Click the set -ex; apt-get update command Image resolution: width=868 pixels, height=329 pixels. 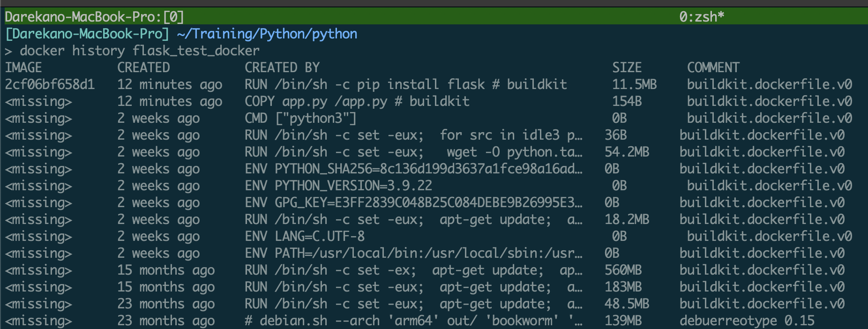coord(413,270)
